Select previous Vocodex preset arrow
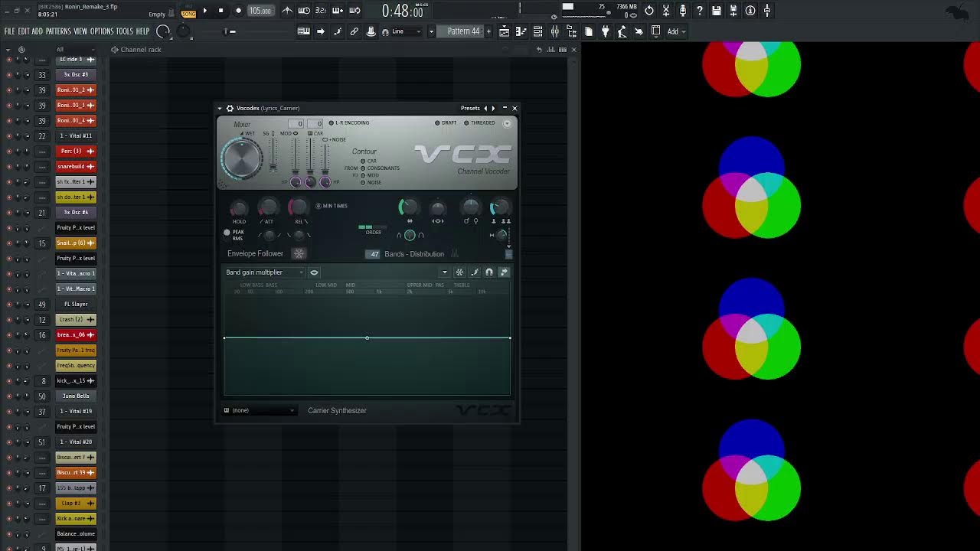Image resolution: width=980 pixels, height=551 pixels. tap(485, 108)
